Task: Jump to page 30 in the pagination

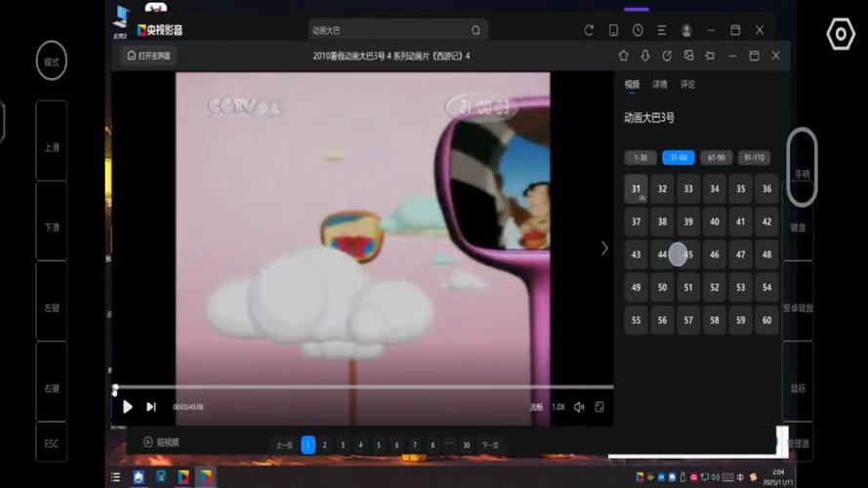Action: tap(467, 445)
